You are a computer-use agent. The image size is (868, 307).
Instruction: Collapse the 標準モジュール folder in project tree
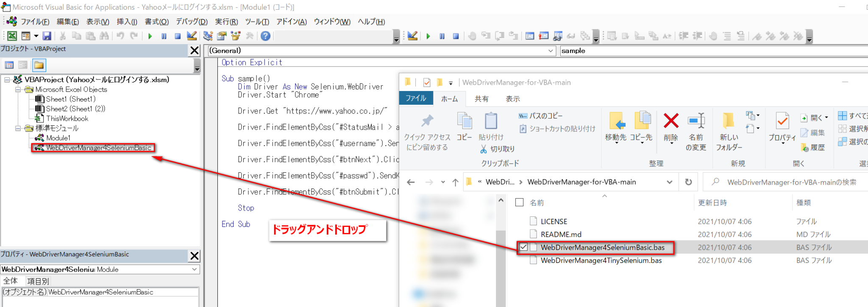[18, 128]
